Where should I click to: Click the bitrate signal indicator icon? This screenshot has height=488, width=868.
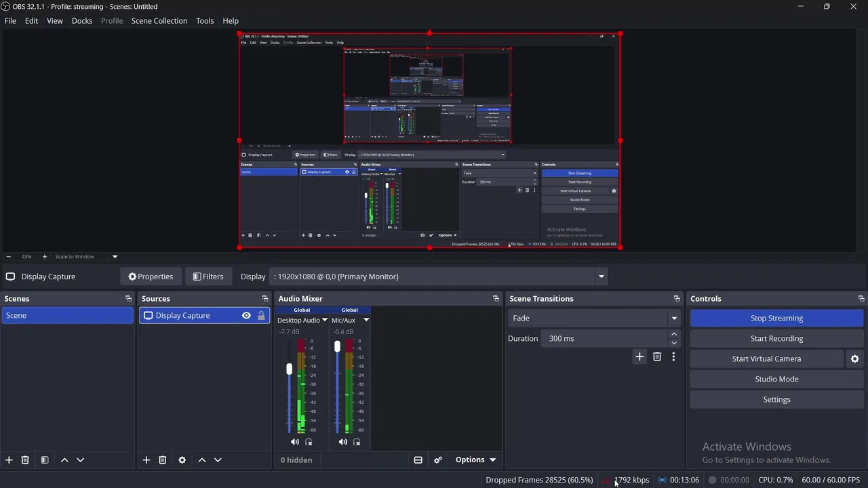click(x=606, y=480)
